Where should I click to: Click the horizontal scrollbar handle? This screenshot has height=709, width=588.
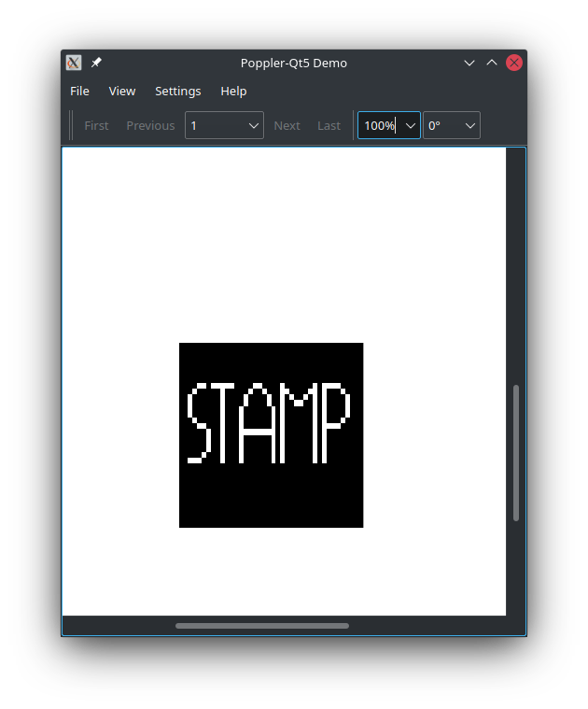coord(262,626)
